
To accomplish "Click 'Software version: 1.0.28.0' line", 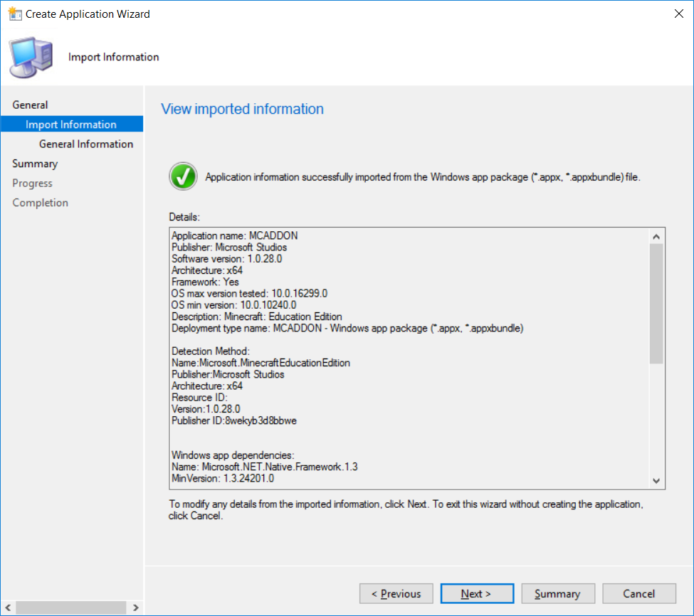I will (226, 259).
